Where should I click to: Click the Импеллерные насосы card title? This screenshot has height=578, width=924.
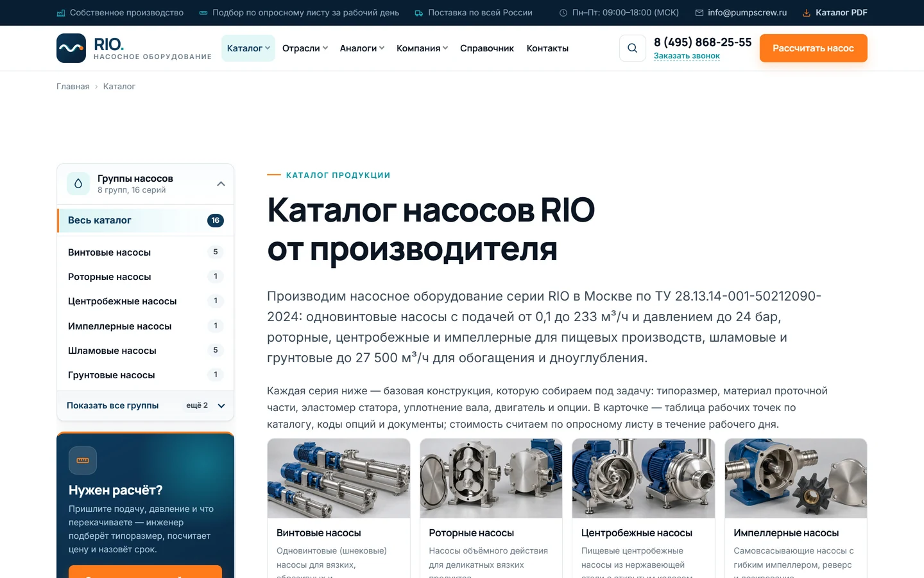786,533
